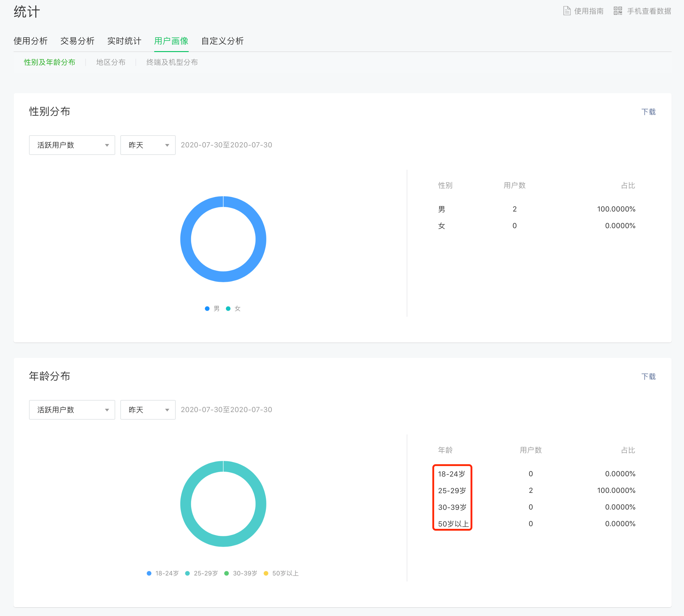Open the 自定义分析 tab
Viewport: 684px width, 616px height.
[x=222, y=41]
